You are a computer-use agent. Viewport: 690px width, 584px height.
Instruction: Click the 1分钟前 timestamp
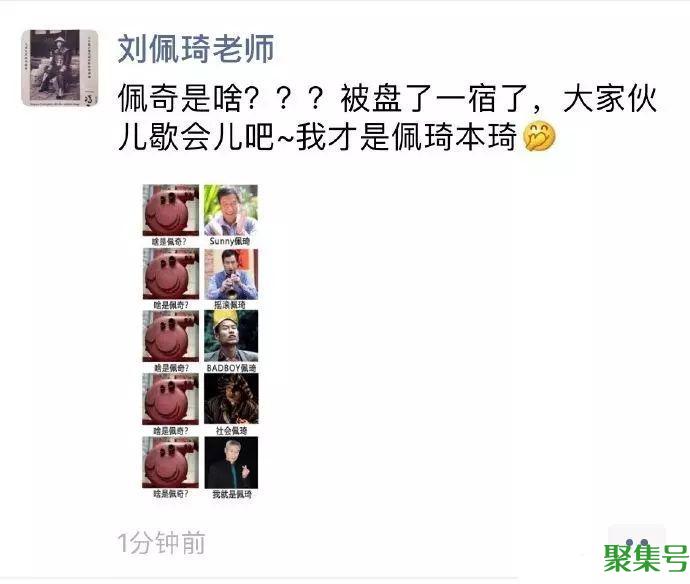161,543
